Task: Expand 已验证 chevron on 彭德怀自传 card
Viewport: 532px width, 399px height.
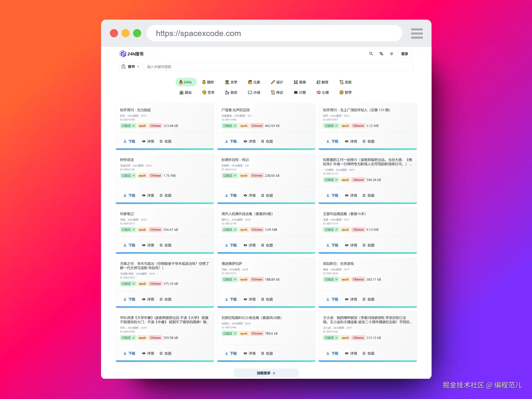Action: 235,175
